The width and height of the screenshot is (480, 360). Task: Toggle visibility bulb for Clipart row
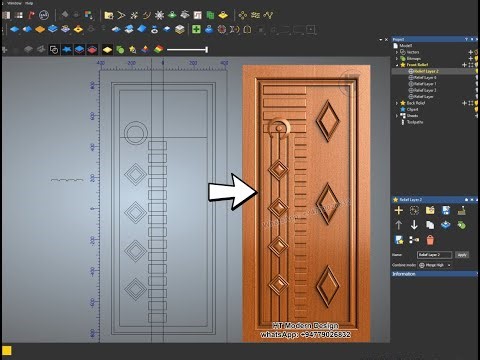tap(477, 109)
